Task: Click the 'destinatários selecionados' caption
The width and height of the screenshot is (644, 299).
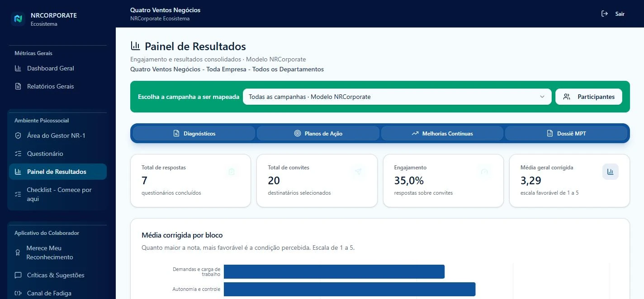Action: (299, 193)
